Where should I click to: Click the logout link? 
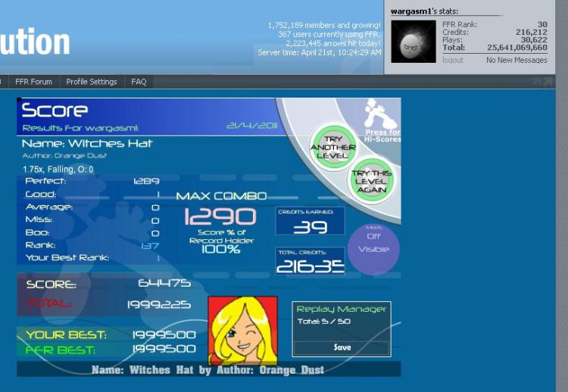pos(452,60)
